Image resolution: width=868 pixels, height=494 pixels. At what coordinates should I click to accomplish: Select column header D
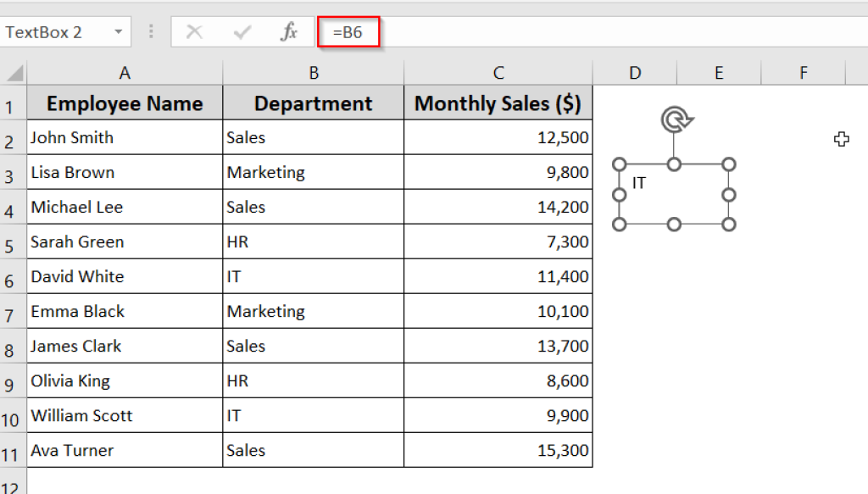coord(634,74)
